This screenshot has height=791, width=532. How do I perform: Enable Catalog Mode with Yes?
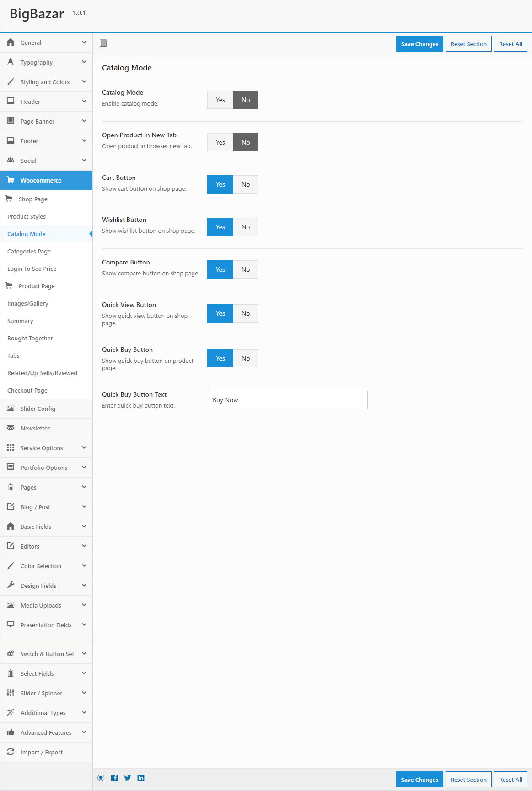click(220, 100)
